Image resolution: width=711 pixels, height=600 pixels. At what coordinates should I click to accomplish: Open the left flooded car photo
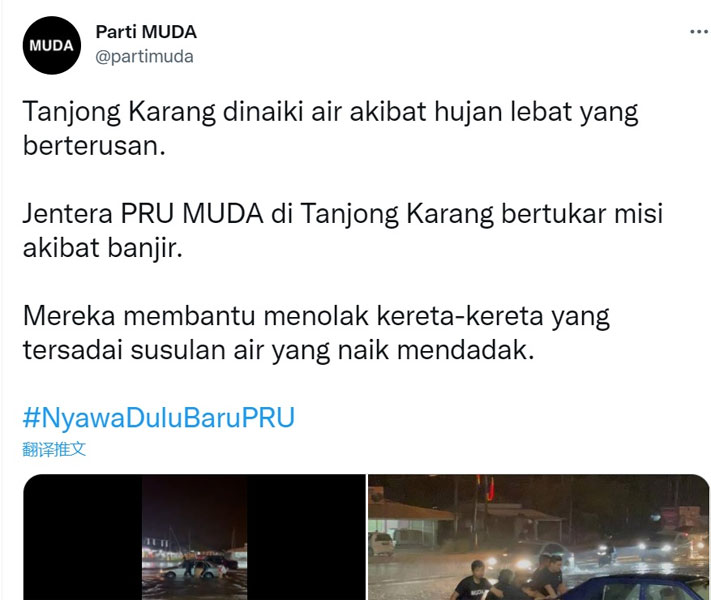(x=194, y=537)
